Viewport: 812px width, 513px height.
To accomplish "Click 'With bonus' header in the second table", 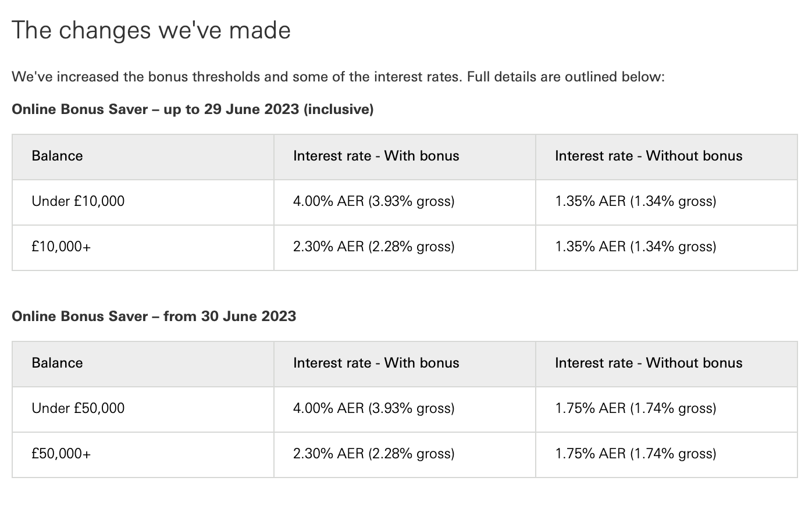I will 405,364.
